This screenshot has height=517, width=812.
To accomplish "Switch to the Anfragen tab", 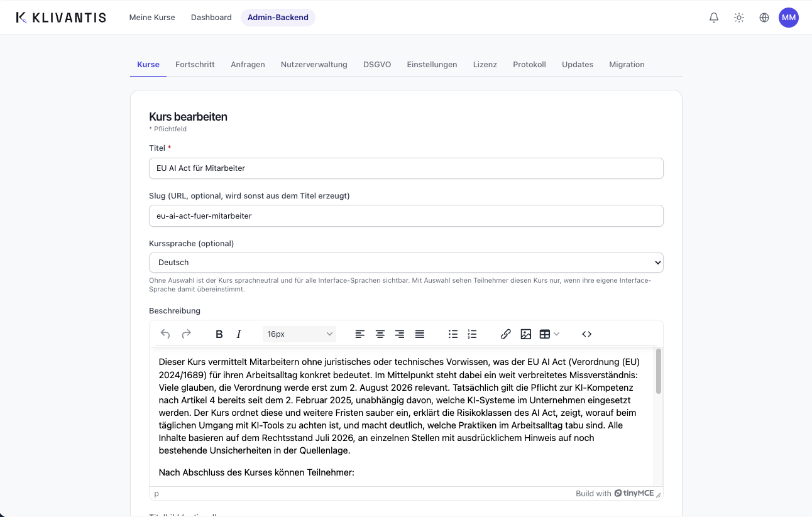I will pos(248,65).
